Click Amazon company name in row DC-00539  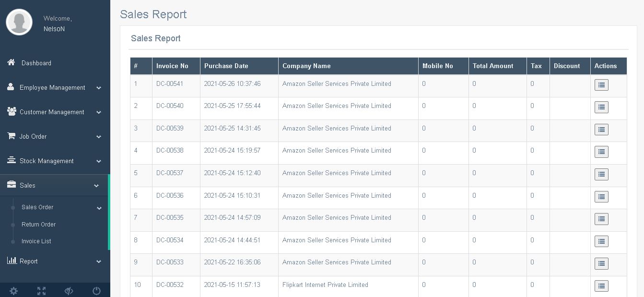(x=337, y=128)
